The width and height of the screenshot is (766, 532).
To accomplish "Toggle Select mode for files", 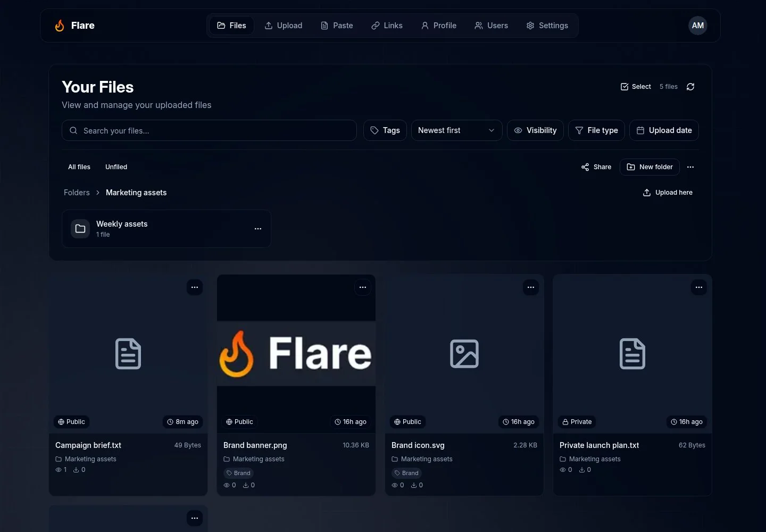I will click(636, 87).
